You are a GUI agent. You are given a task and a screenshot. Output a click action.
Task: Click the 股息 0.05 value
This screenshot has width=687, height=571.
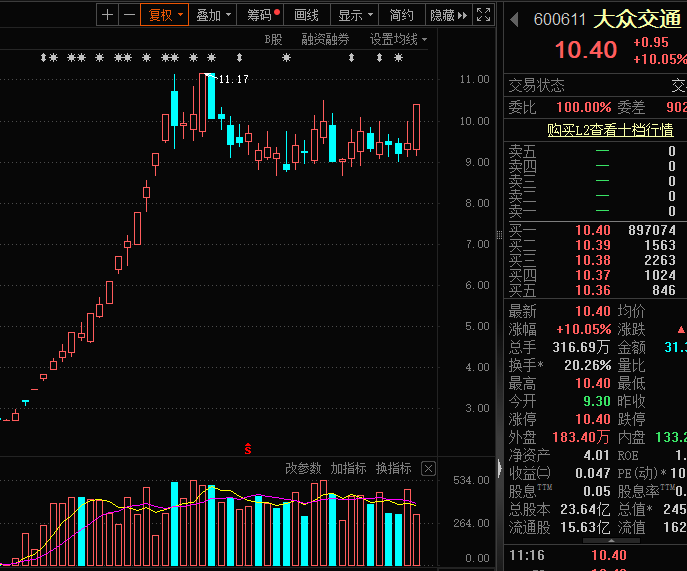click(597, 491)
